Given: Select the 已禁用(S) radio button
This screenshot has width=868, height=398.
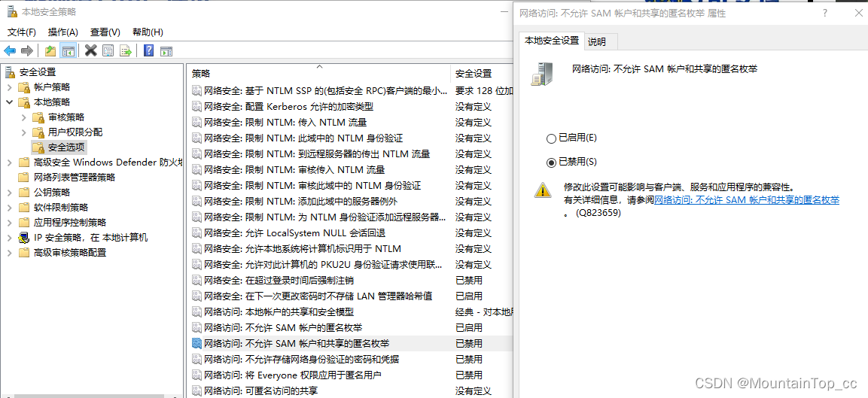Looking at the screenshot, I should (550, 163).
